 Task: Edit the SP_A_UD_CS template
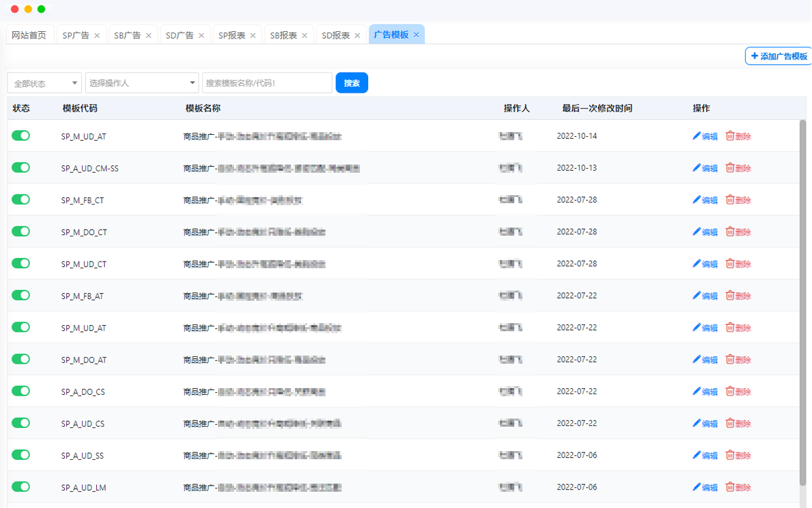(x=705, y=423)
